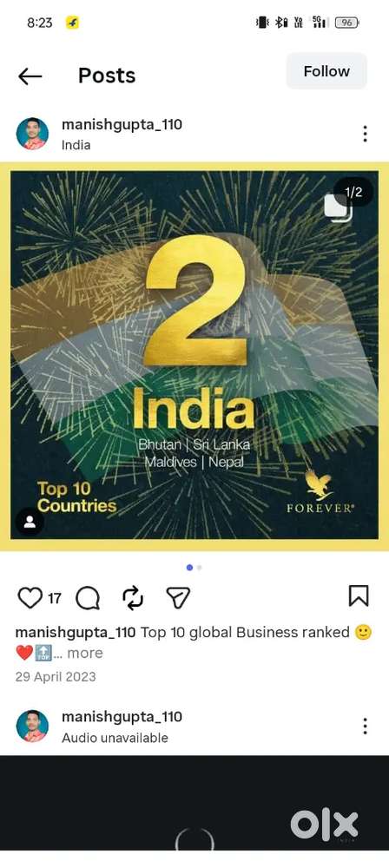
Task: Open three-dot menu for second post
Action: point(365,726)
